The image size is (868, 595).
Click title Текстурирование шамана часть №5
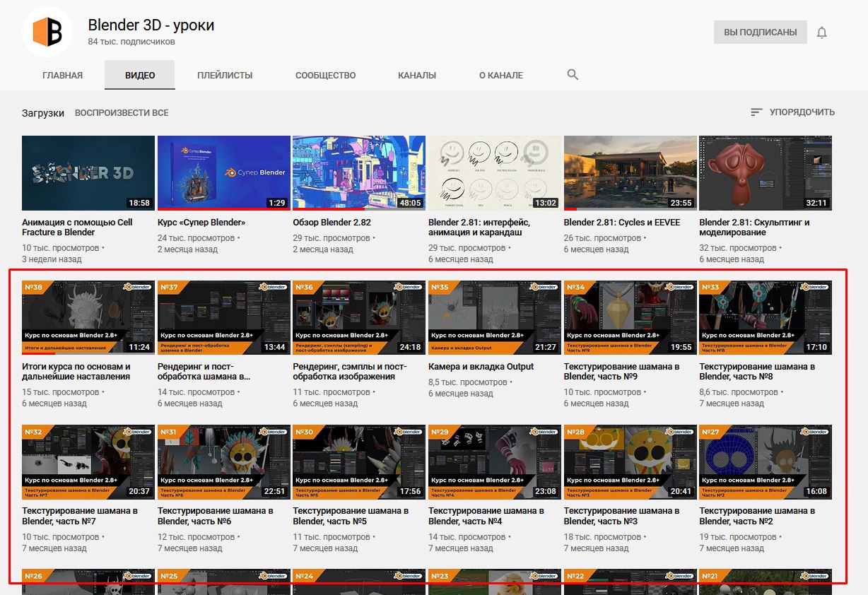[351, 516]
